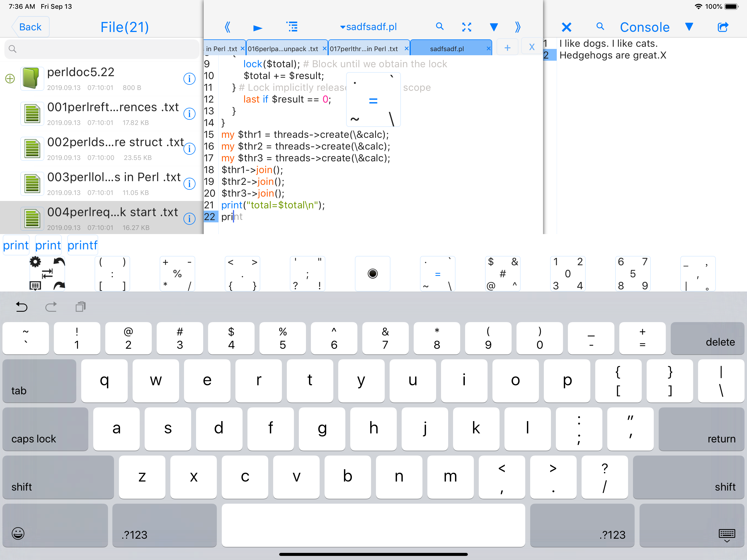The image size is (747, 560).
Task: Share console output icon
Action: 722,27
